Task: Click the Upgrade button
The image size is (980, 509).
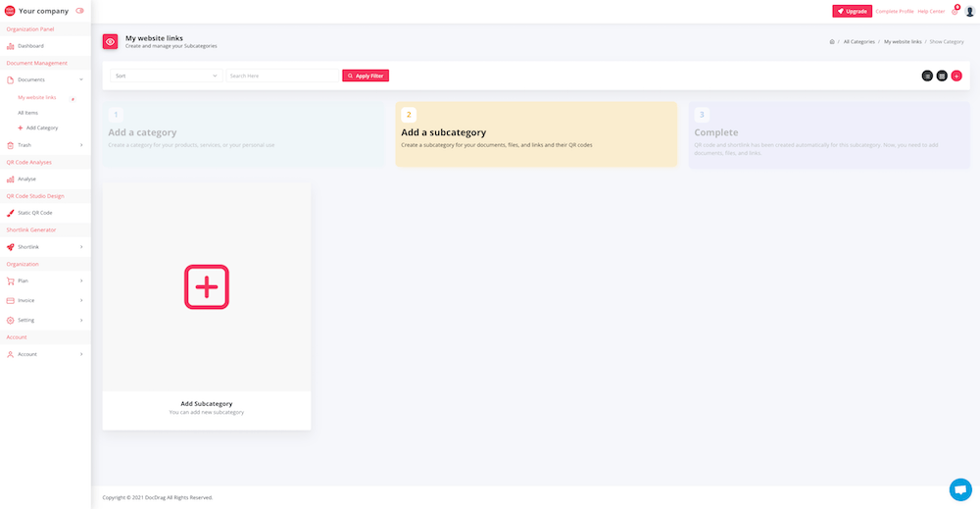Action: tap(852, 11)
